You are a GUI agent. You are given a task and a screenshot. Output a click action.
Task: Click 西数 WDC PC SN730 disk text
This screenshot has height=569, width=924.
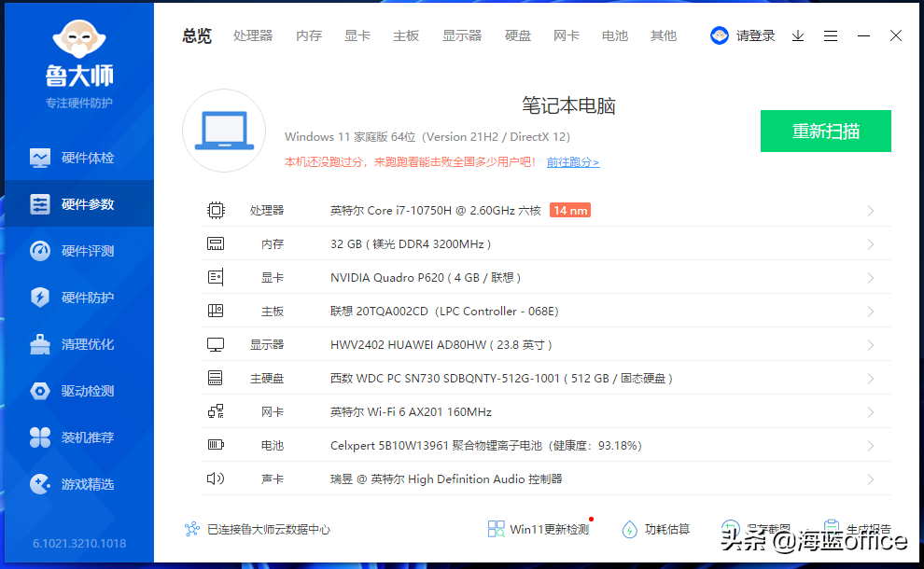point(501,378)
